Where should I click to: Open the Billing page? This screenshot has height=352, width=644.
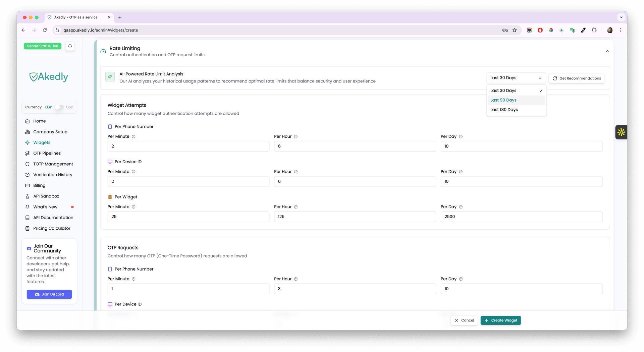39,185
